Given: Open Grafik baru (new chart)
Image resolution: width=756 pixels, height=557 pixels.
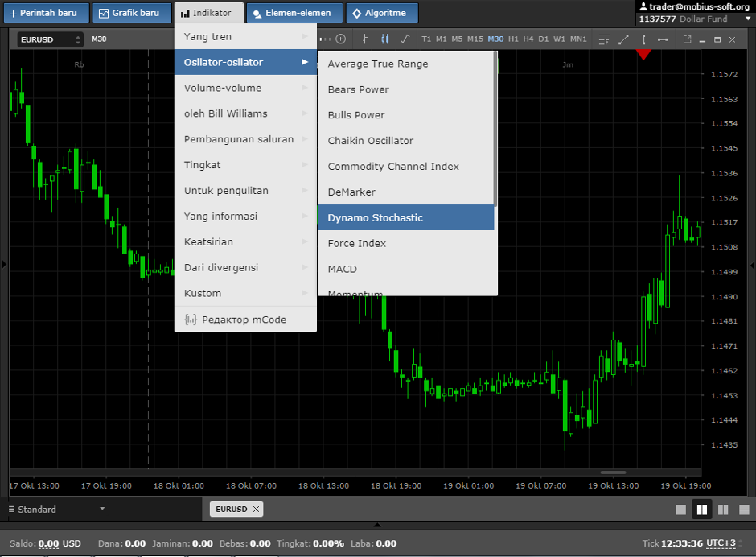Looking at the screenshot, I should pos(132,13).
